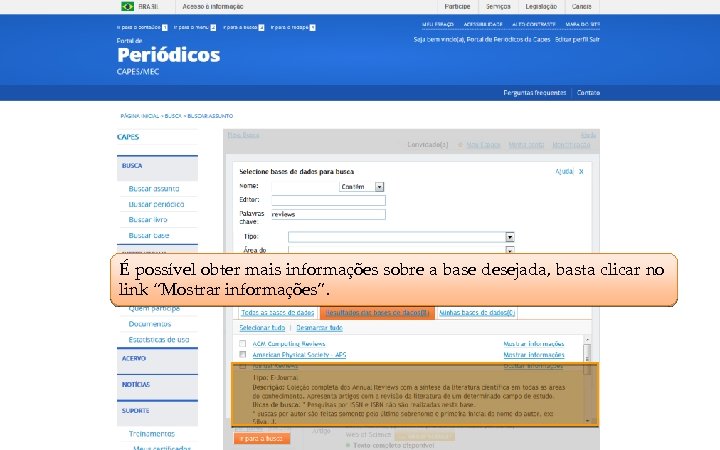Image resolution: width=720 pixels, height=450 pixels.
Task: Click the Desmarcar tudo link
Action: coord(319,328)
